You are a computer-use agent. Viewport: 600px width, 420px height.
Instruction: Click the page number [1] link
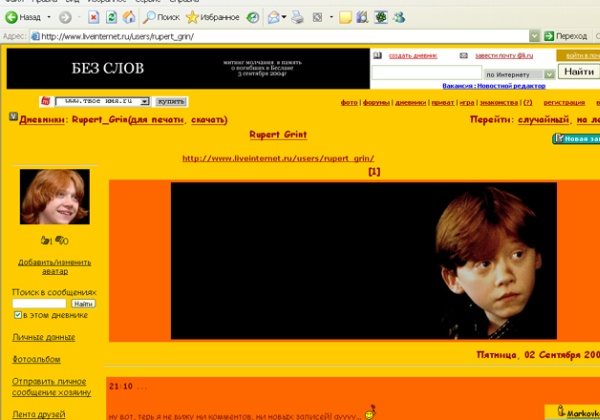pyautogui.click(x=374, y=172)
